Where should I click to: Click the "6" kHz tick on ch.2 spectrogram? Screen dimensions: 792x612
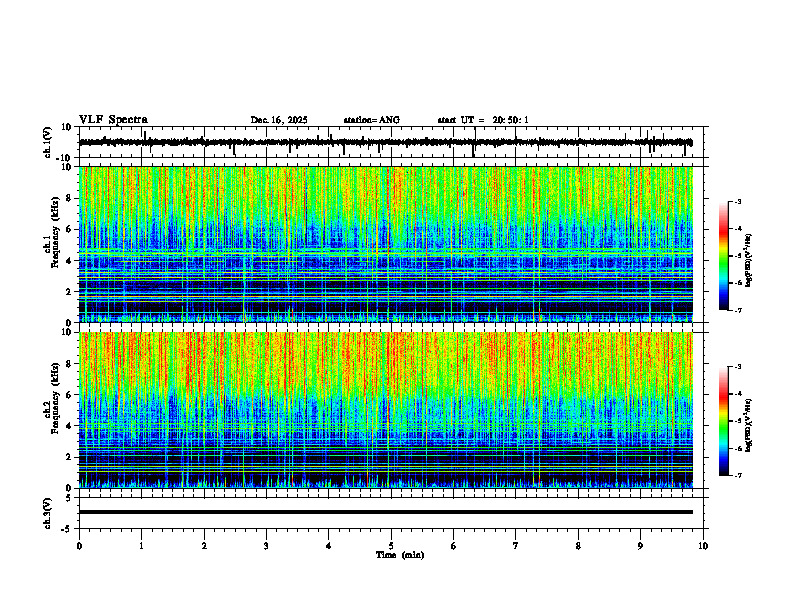pos(70,395)
